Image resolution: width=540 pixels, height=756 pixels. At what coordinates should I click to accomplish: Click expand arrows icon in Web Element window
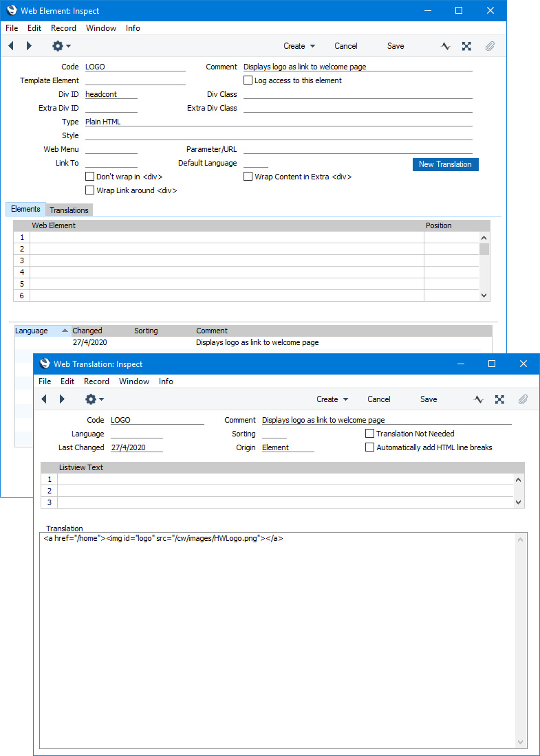[466, 46]
